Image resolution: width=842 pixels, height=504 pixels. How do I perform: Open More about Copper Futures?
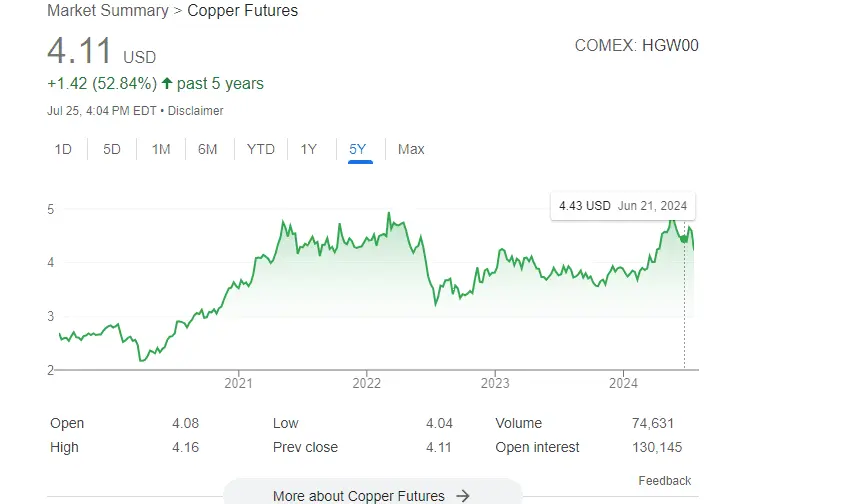click(360, 495)
